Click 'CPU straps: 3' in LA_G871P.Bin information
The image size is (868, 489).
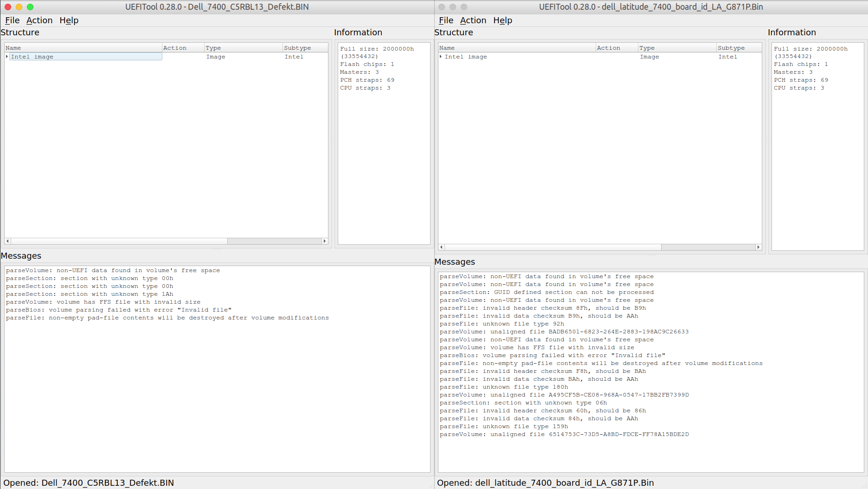click(x=799, y=88)
